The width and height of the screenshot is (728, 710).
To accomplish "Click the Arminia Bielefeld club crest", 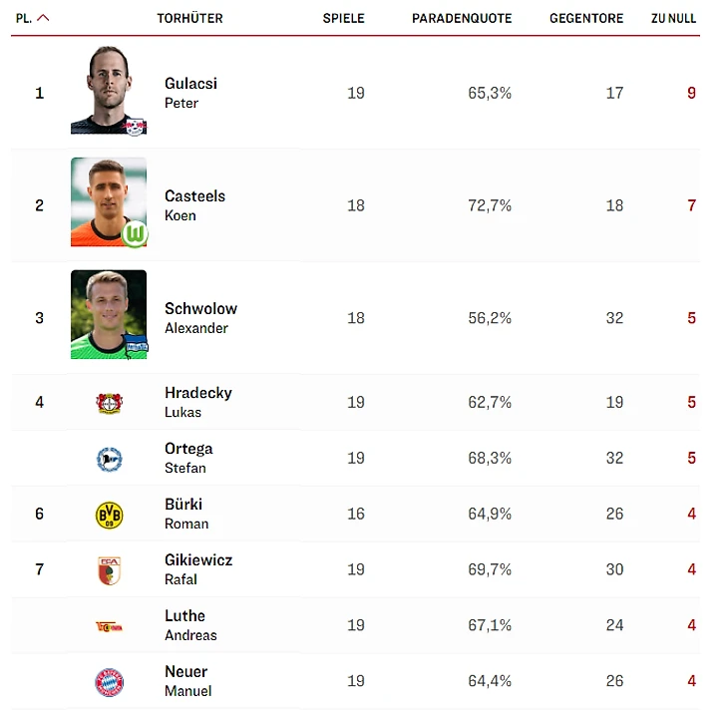I will click(x=109, y=459).
